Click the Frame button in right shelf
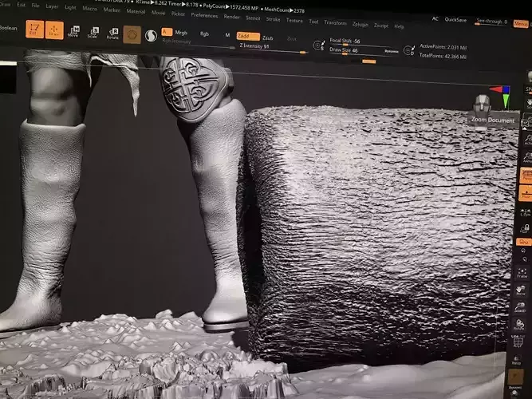Screen dimensions: 532x399 tap(522, 274)
